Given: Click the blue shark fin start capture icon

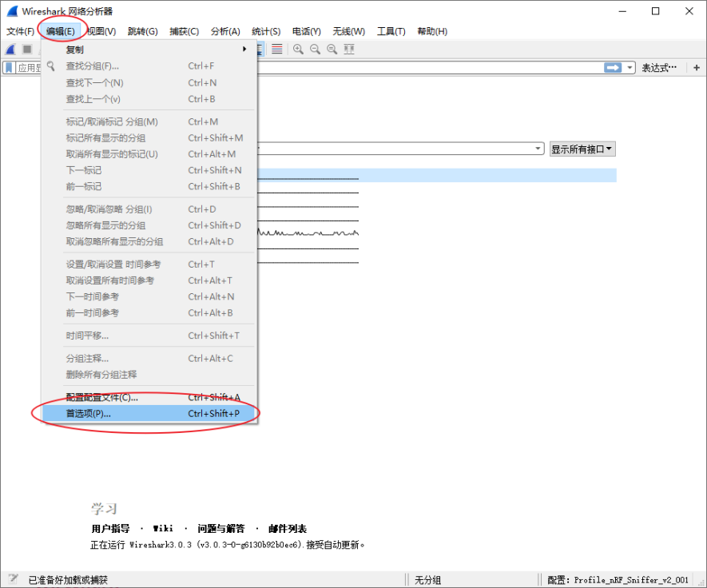Looking at the screenshot, I should pos(9,49).
